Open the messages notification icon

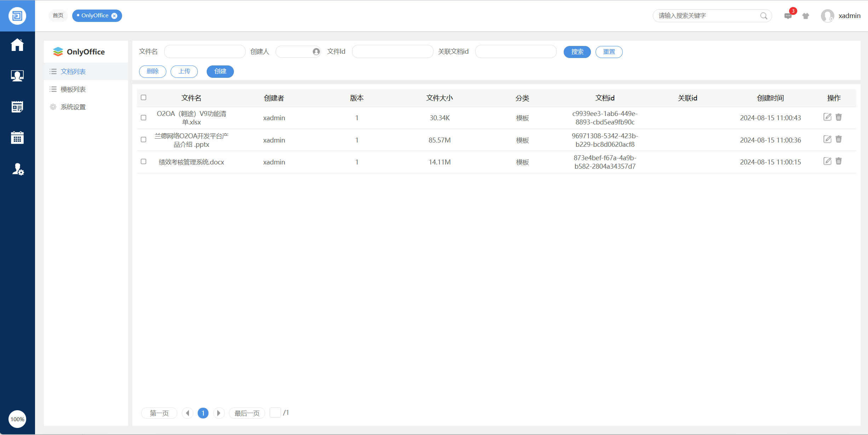click(x=788, y=16)
